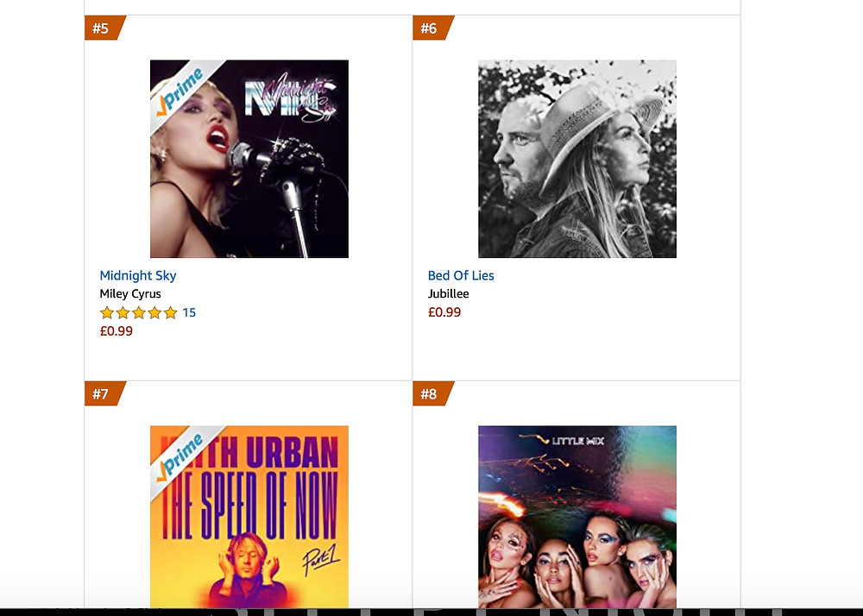Open Keith Urban Speed of Now cover
The width and height of the screenshot is (863, 616).
pos(249,517)
